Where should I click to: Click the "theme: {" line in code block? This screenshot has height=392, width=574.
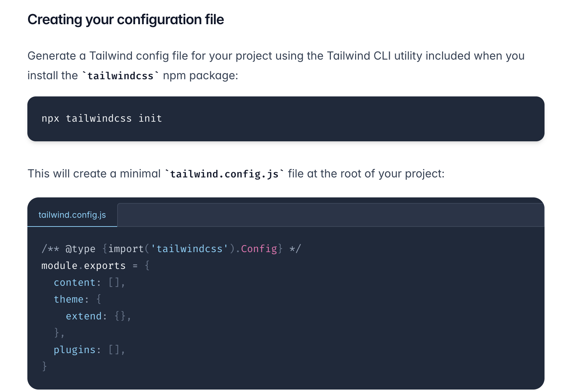pos(78,299)
